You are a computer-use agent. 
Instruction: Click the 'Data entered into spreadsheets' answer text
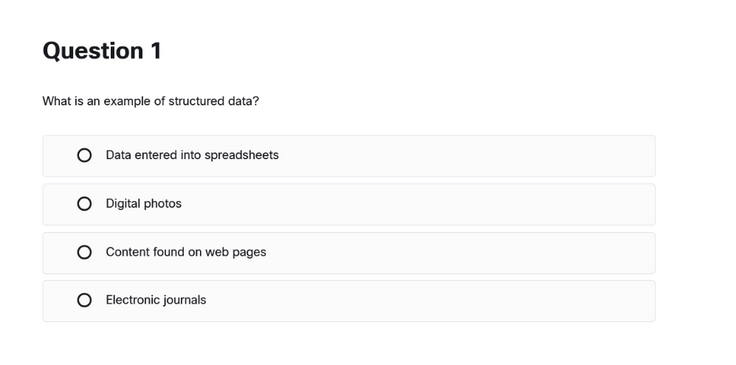point(192,155)
